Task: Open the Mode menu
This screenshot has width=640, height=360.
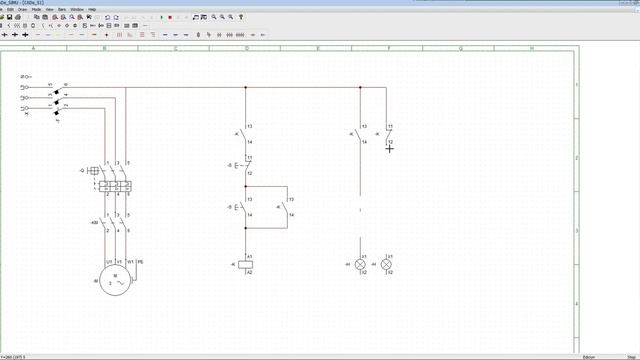Action: [36, 9]
